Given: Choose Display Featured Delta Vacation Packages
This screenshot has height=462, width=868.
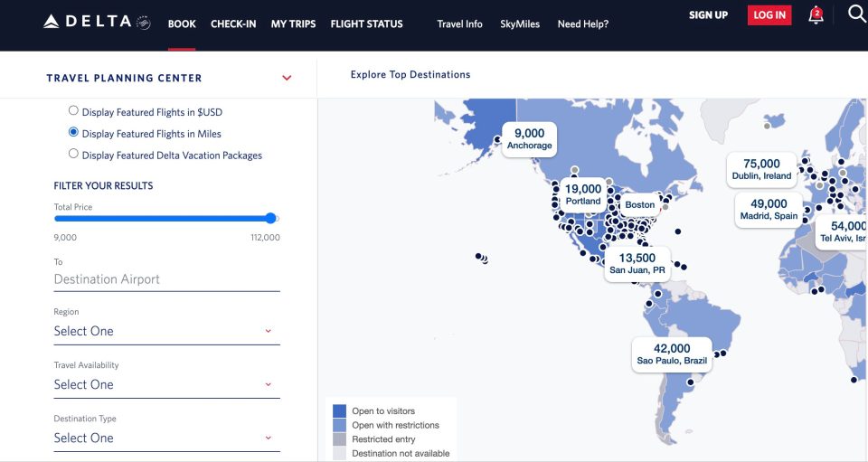Looking at the screenshot, I should 73,154.
